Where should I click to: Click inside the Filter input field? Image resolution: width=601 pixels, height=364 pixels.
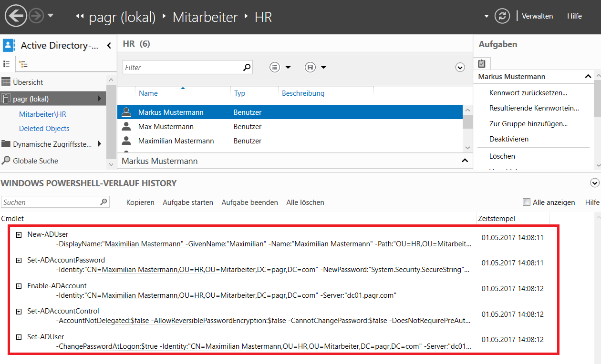181,67
